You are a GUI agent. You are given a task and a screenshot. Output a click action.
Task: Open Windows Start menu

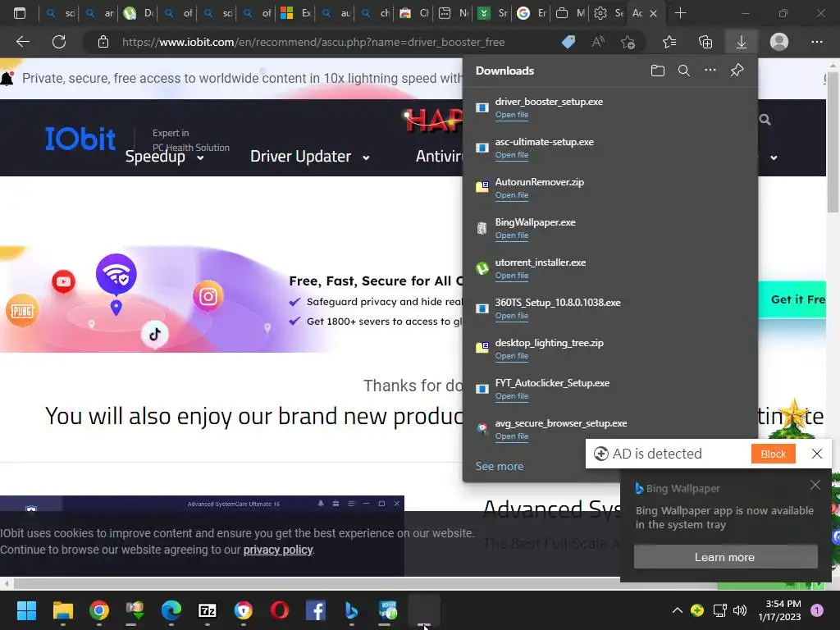tap(26, 610)
